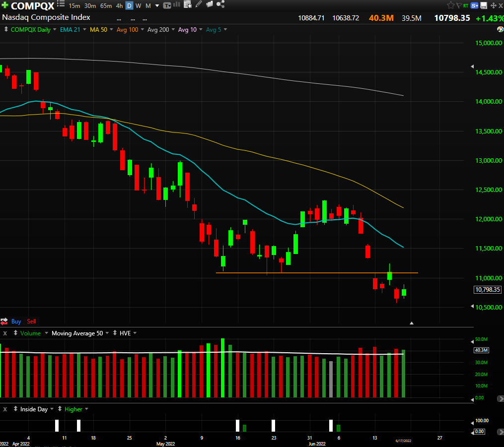Click the volume pane scale scroll button
The width and height of the screenshot is (504, 447).
[x=501, y=398]
